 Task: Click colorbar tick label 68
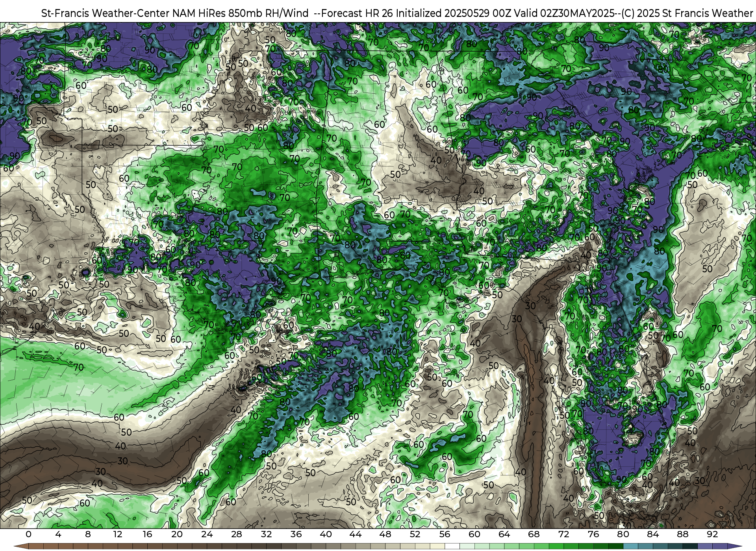[534, 534]
